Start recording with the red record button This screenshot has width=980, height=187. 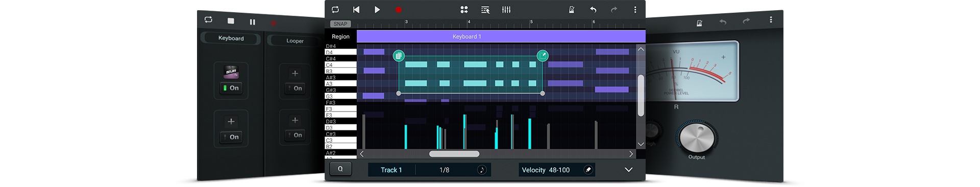[x=398, y=10]
